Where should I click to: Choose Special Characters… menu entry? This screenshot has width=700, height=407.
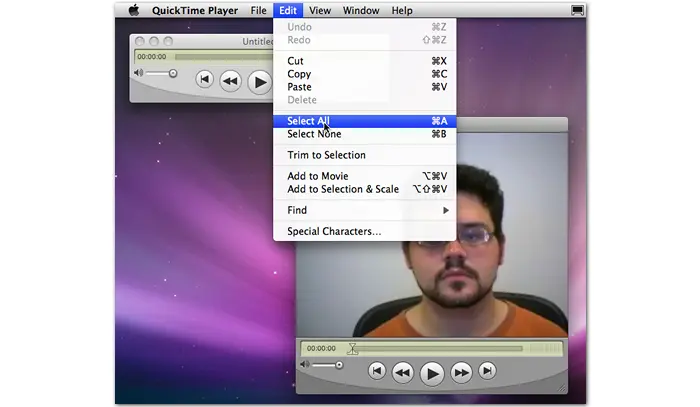click(365, 231)
